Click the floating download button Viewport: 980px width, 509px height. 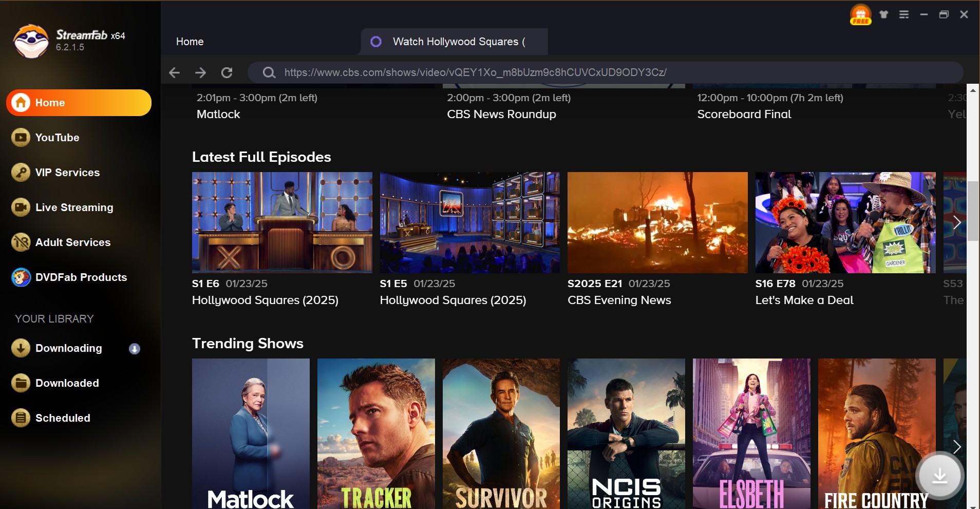[939, 476]
